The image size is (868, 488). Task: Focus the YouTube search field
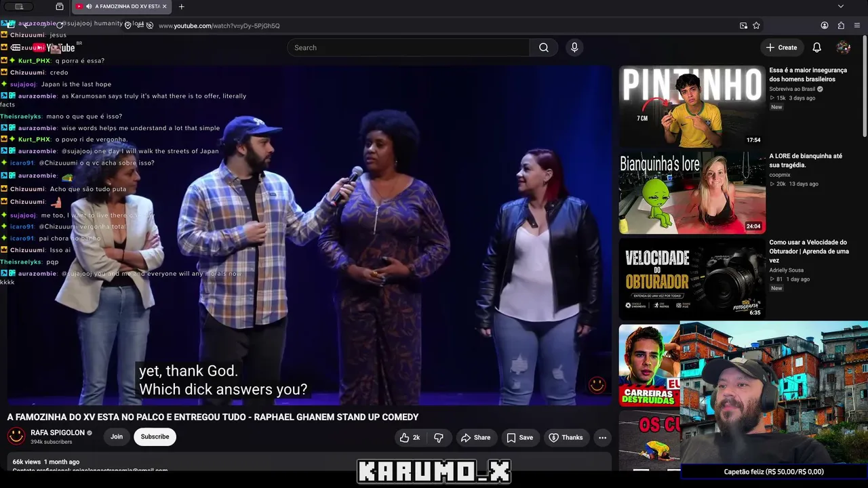[x=408, y=47]
